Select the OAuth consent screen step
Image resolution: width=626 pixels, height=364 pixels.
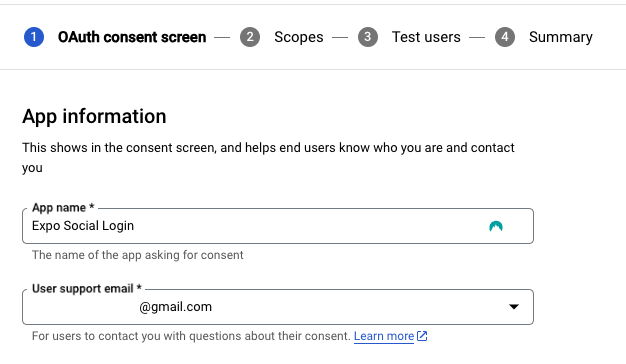coord(132,37)
